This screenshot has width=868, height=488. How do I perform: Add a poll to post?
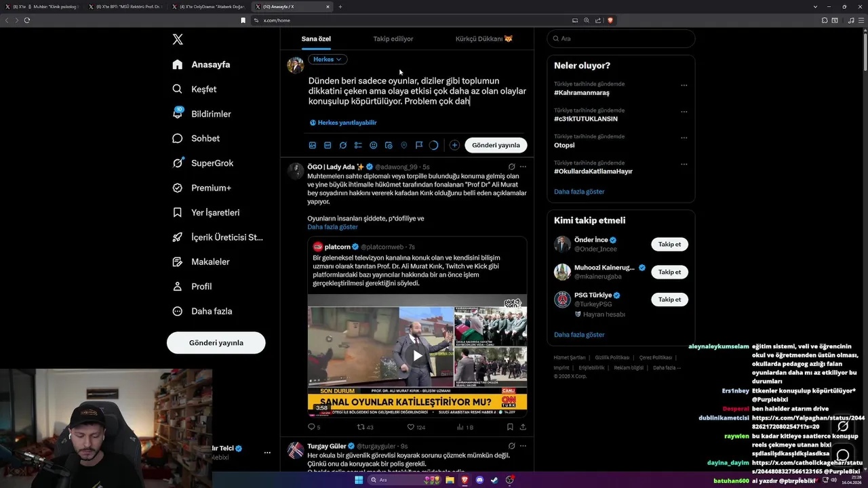click(358, 145)
